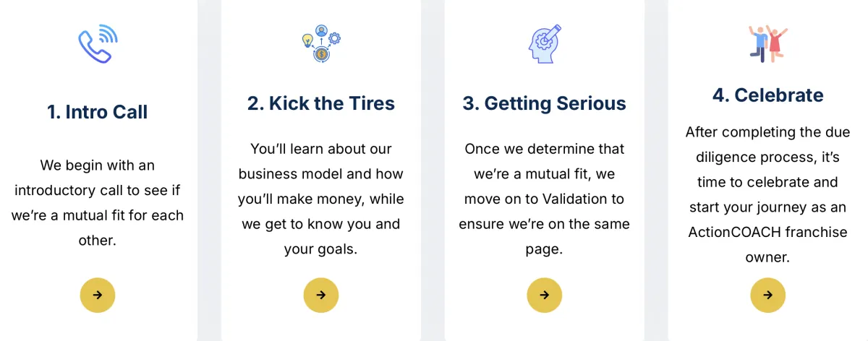This screenshot has height=341, width=868.
Task: Click the introductory call description text
Action: (x=98, y=202)
